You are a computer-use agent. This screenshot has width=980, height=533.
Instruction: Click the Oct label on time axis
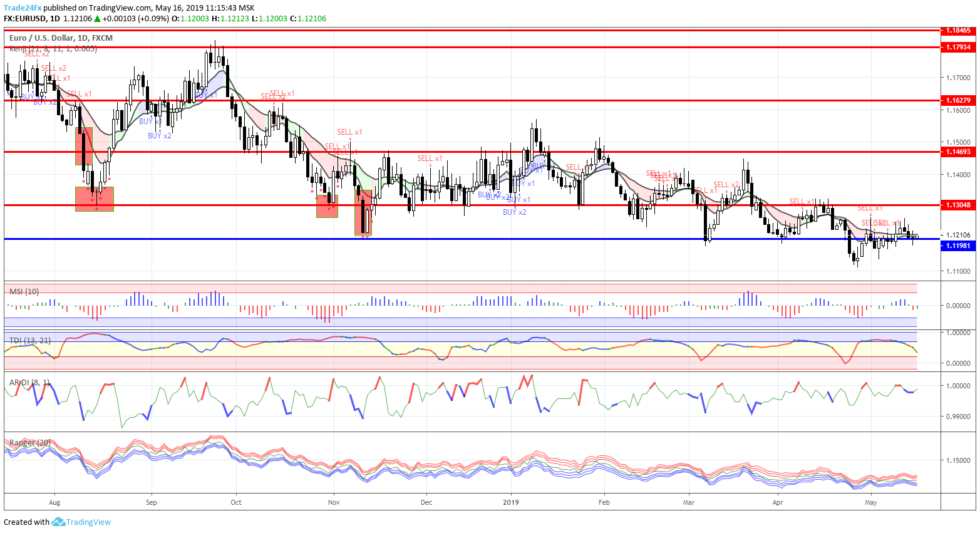click(x=236, y=502)
